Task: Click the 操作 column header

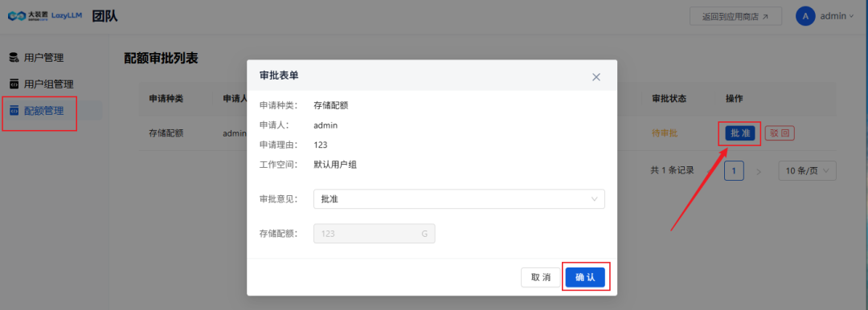Action: pyautogui.click(x=734, y=99)
